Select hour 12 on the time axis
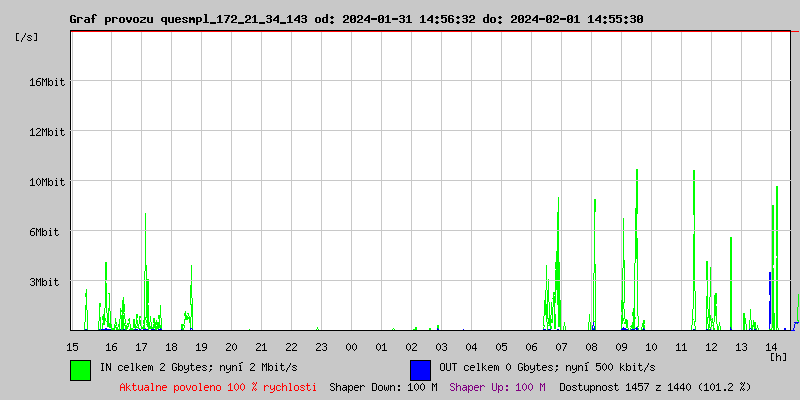 click(x=711, y=347)
